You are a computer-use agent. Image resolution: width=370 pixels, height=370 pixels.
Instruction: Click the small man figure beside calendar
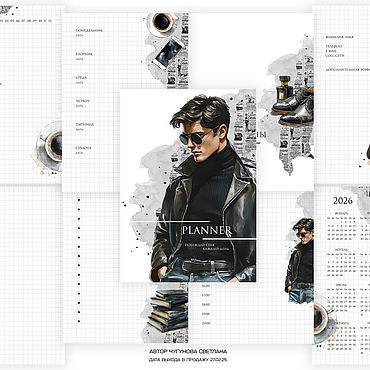[300, 261]
